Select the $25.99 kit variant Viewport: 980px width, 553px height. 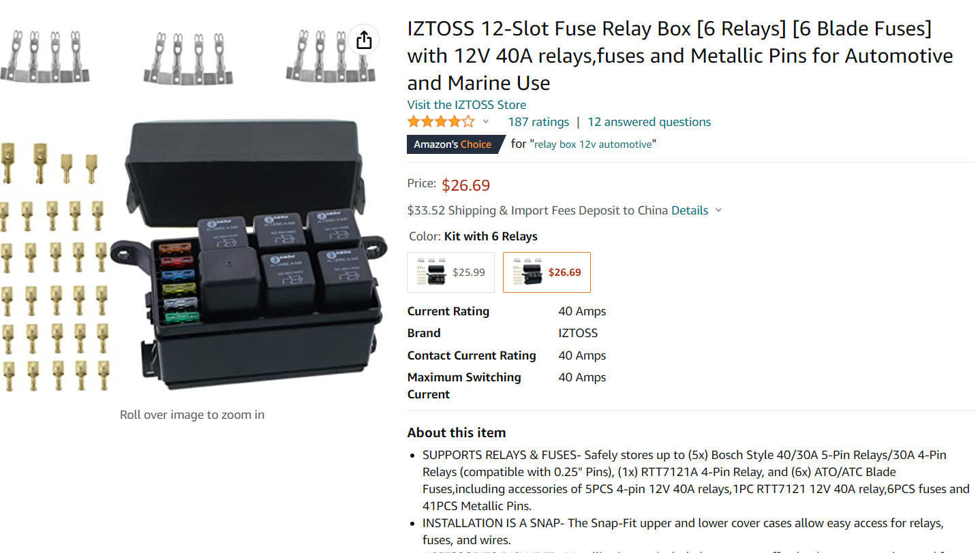450,272
